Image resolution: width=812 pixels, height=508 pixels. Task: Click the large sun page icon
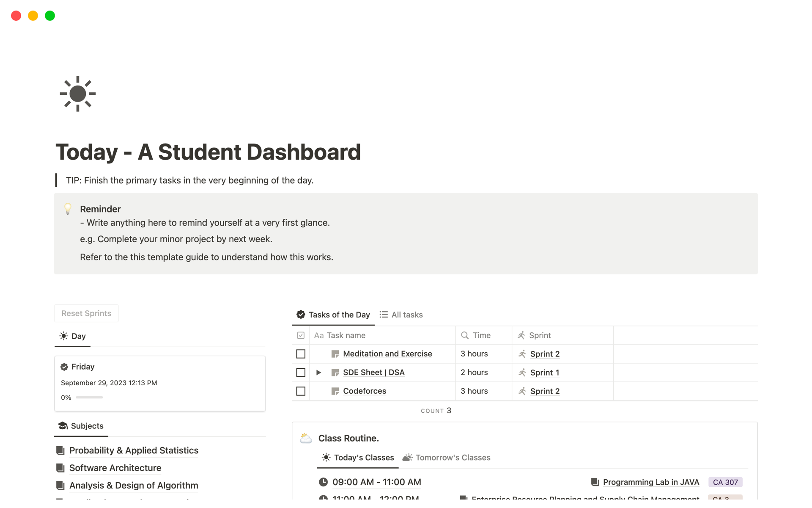coord(78,94)
